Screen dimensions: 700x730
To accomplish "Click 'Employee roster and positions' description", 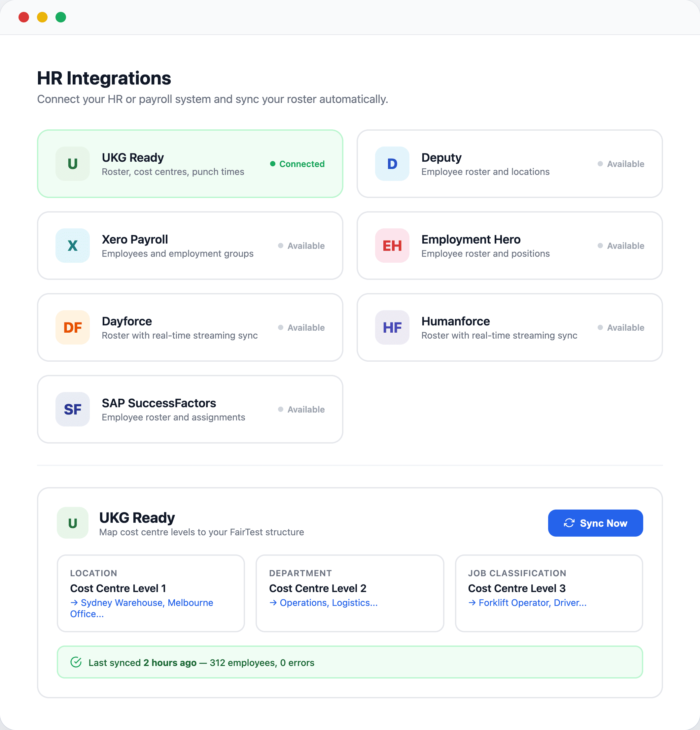I will [485, 254].
